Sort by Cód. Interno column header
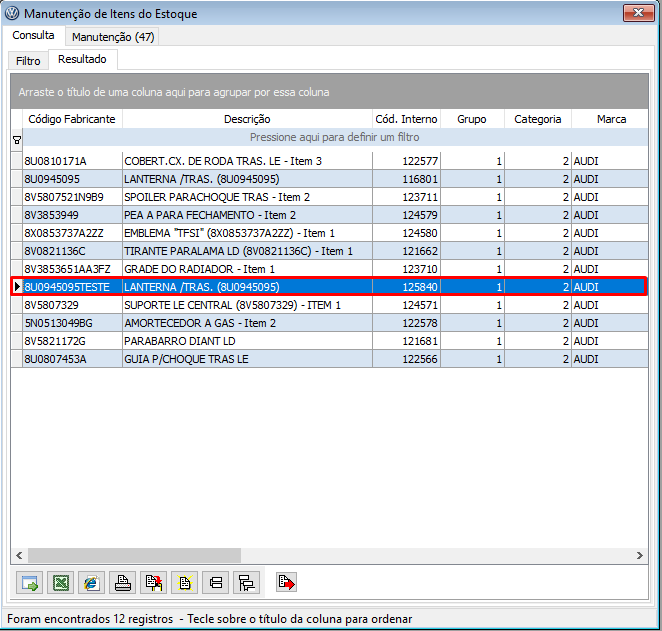This screenshot has width=662, height=631. 407,119
